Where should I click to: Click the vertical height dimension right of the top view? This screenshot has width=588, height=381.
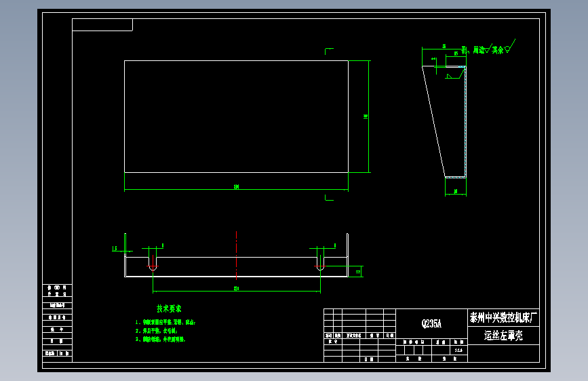pos(366,117)
